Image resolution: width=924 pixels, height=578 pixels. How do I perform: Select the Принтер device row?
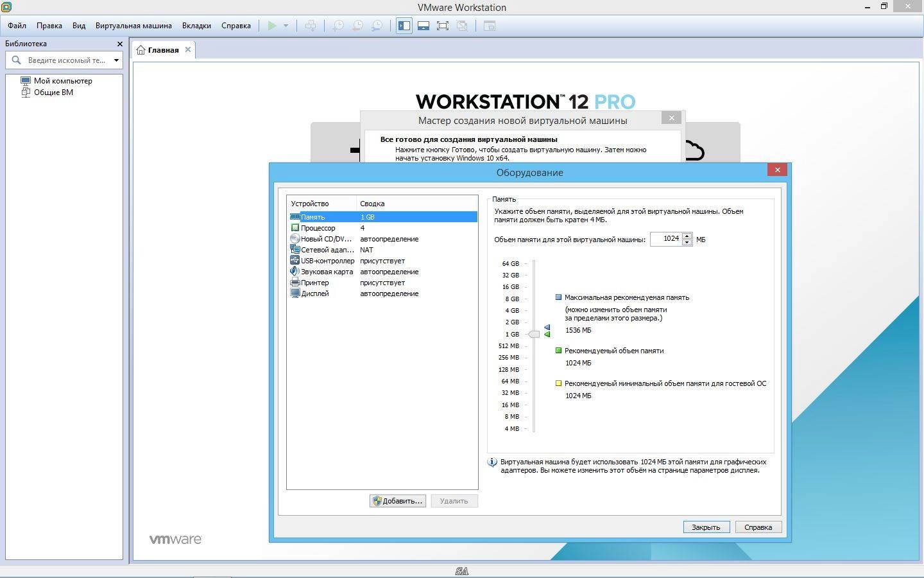pos(382,283)
